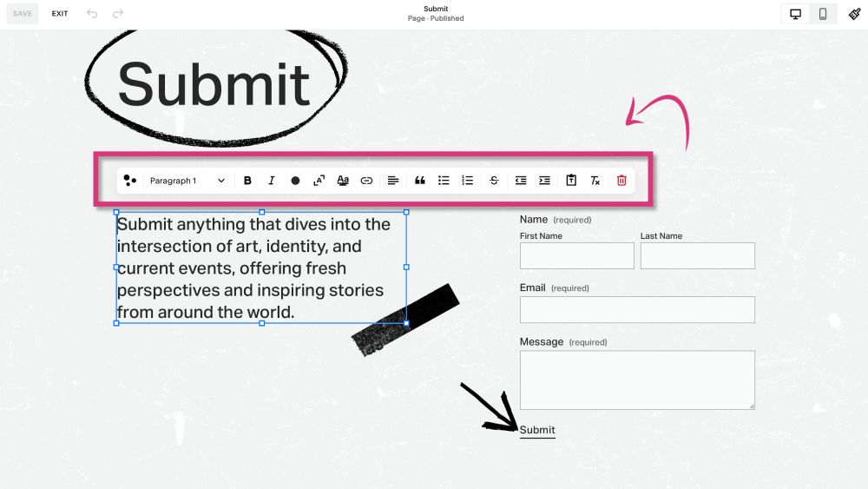Create a numbered list
Image resolution: width=868 pixels, height=489 pixels.
(467, 181)
